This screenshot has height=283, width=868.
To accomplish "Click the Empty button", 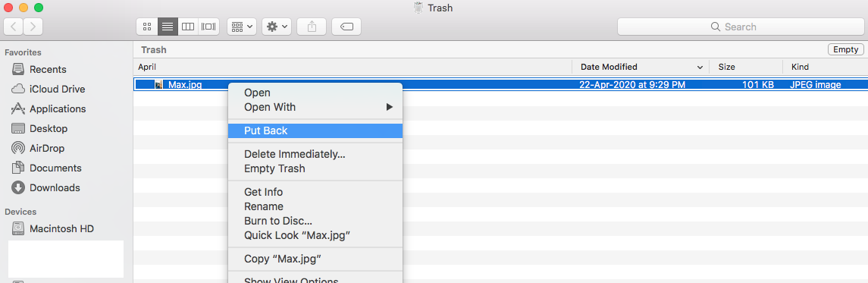I will 845,50.
